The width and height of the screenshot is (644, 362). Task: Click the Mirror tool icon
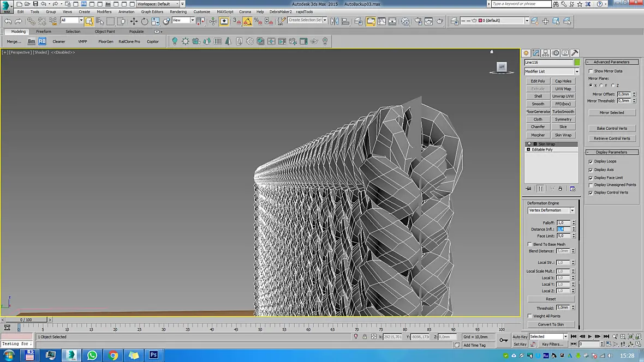pyautogui.click(x=335, y=21)
